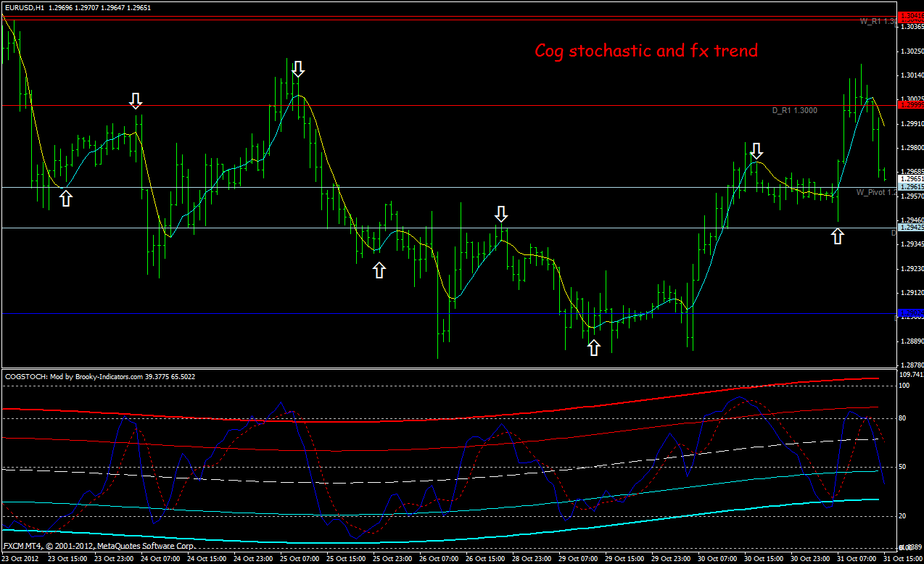
Task: Click the 1.29460 price axis label
Action: (x=912, y=220)
